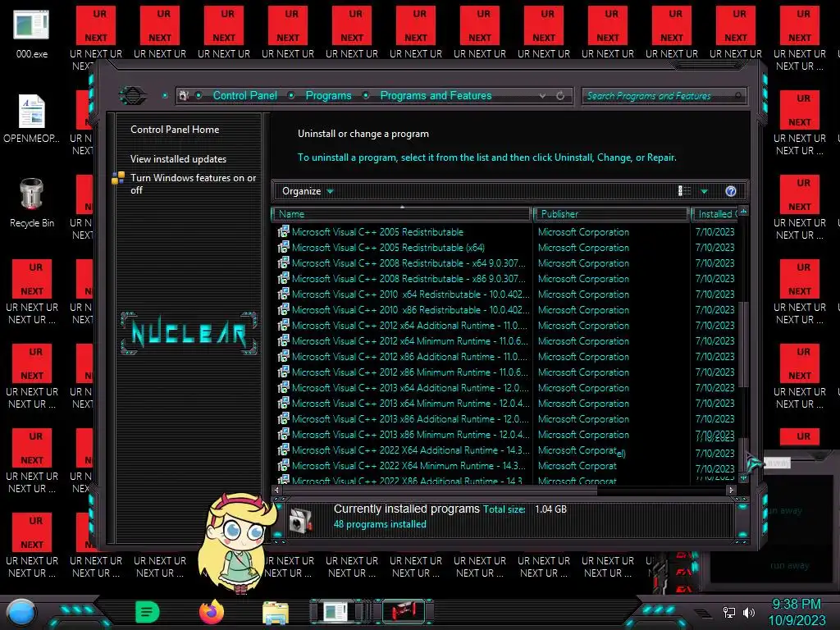Open the OPENMEOP desktop file icon
Viewport: 840px width, 630px height.
click(32, 119)
